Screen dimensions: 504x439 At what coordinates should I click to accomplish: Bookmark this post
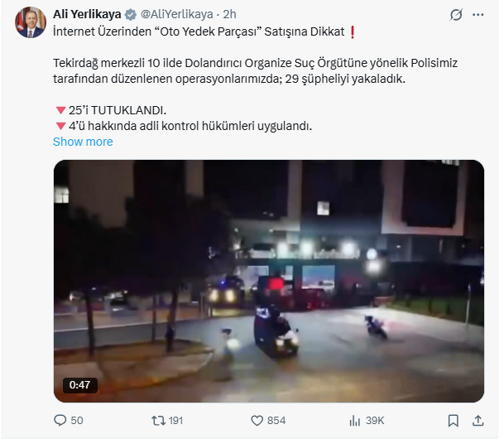pos(454,421)
